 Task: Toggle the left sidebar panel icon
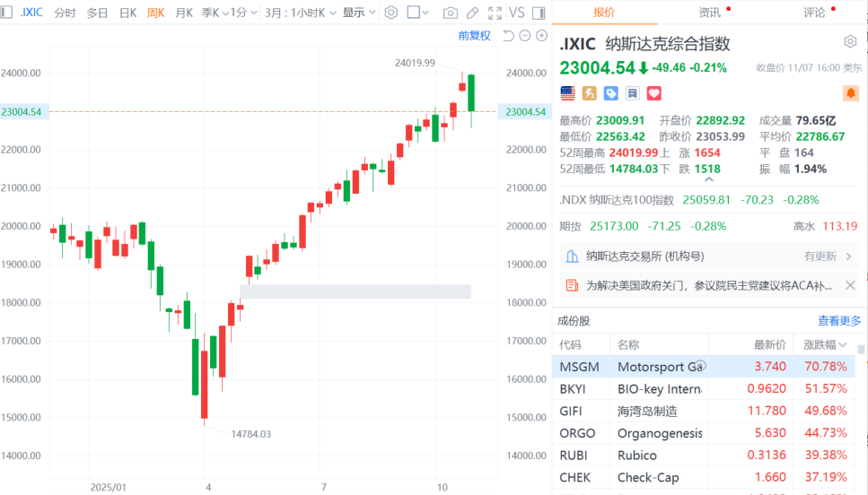[x=6, y=12]
